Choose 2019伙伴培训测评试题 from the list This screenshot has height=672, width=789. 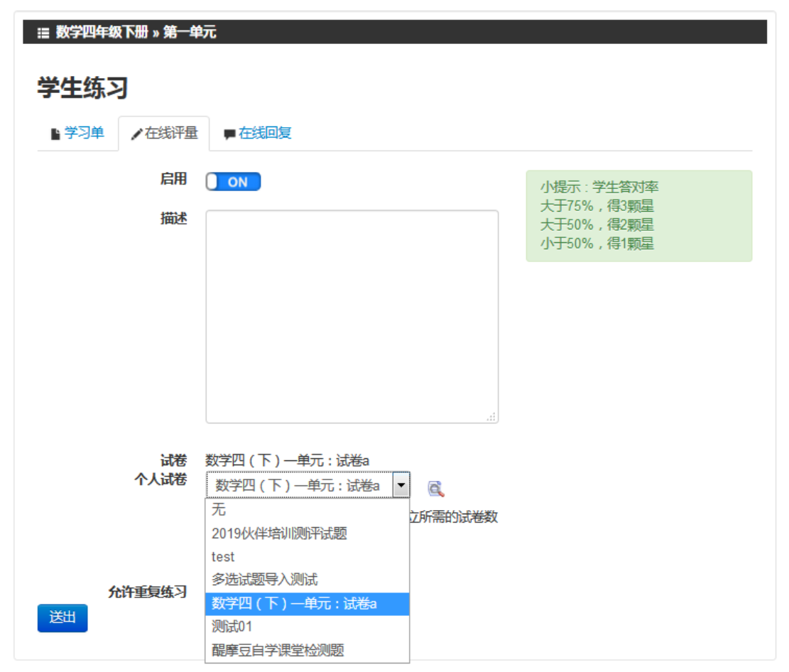pos(279,533)
